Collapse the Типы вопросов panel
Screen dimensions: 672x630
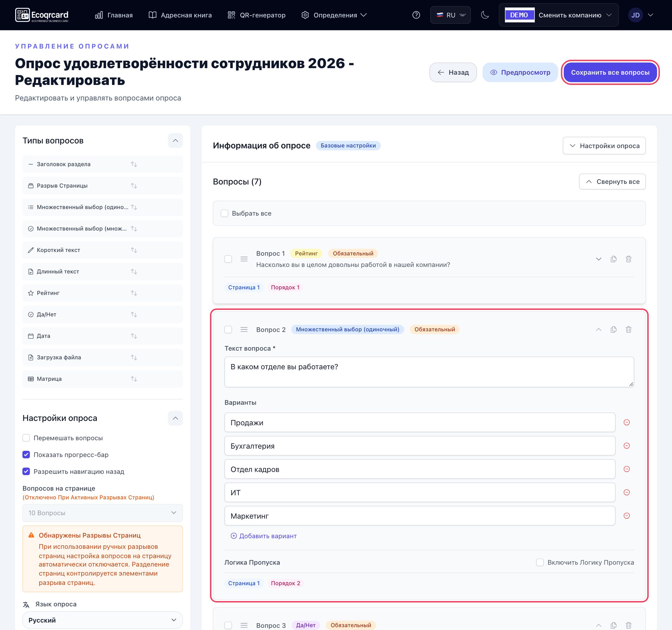[175, 141]
